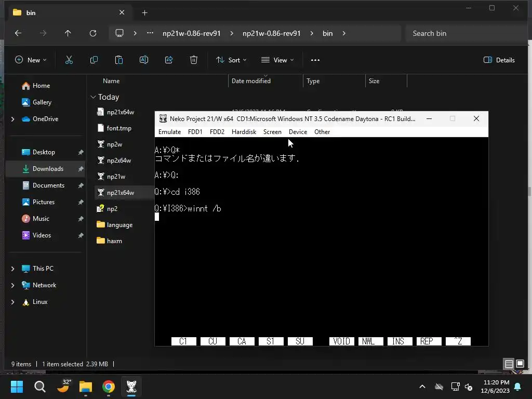
Task: Expand the hidden path ellipsis in address bar
Action: (150, 33)
